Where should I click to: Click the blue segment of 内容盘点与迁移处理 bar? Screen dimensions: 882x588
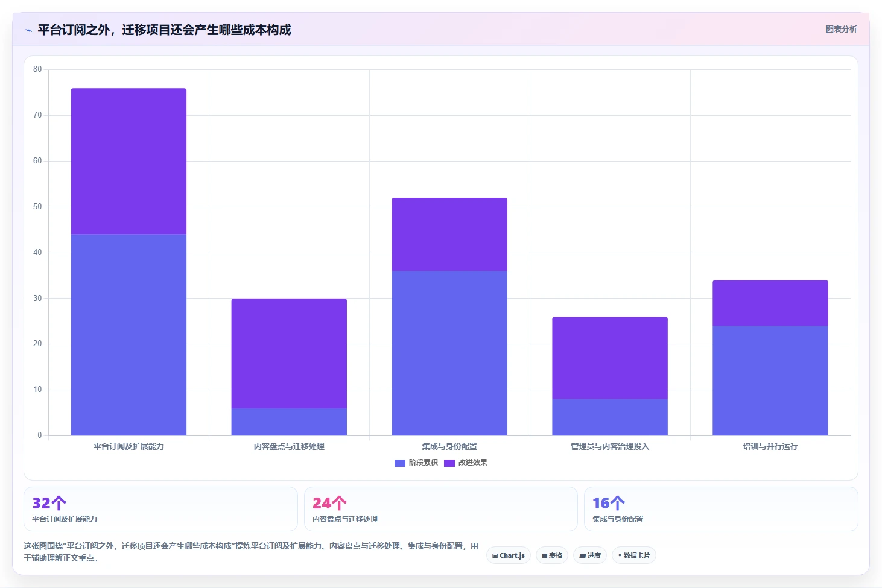click(289, 422)
